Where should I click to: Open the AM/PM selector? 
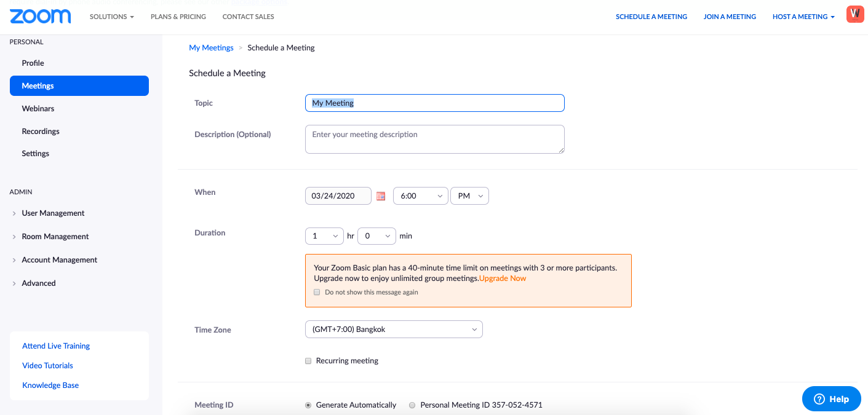tap(470, 196)
